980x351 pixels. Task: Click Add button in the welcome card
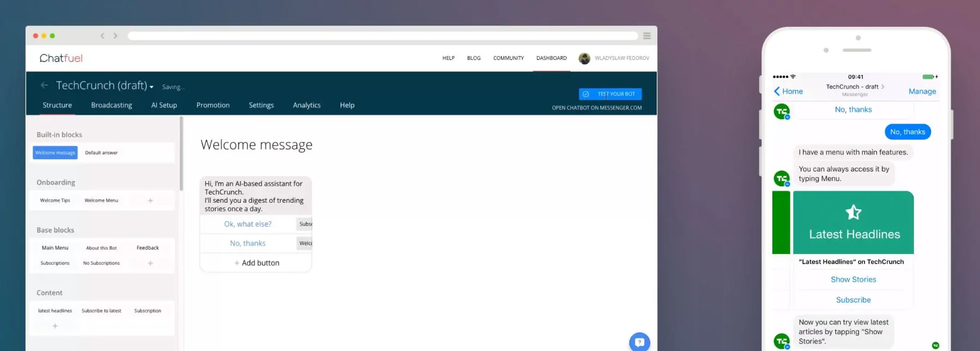point(256,263)
